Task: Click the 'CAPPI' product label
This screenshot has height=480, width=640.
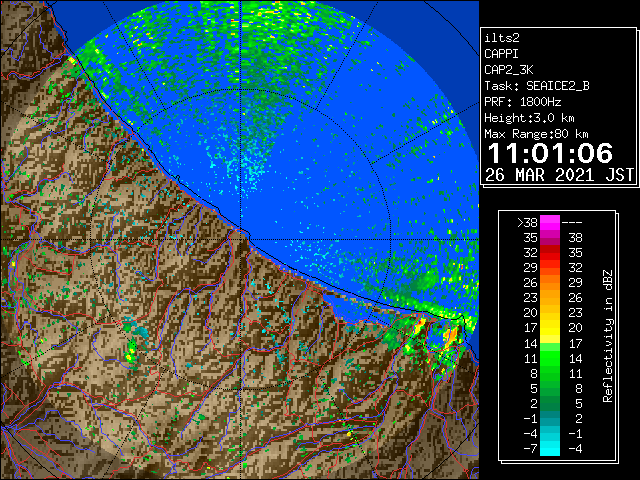Action: [x=501, y=54]
